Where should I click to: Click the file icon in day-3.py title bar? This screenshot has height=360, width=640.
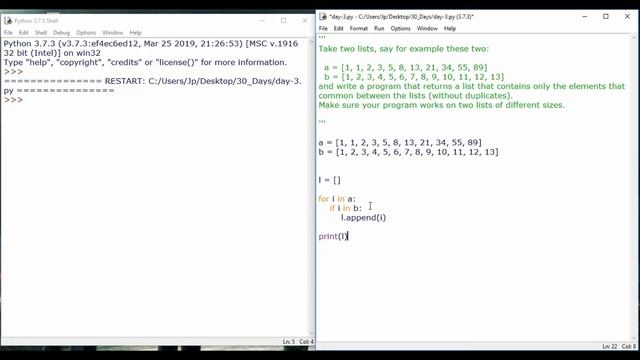(323, 16)
